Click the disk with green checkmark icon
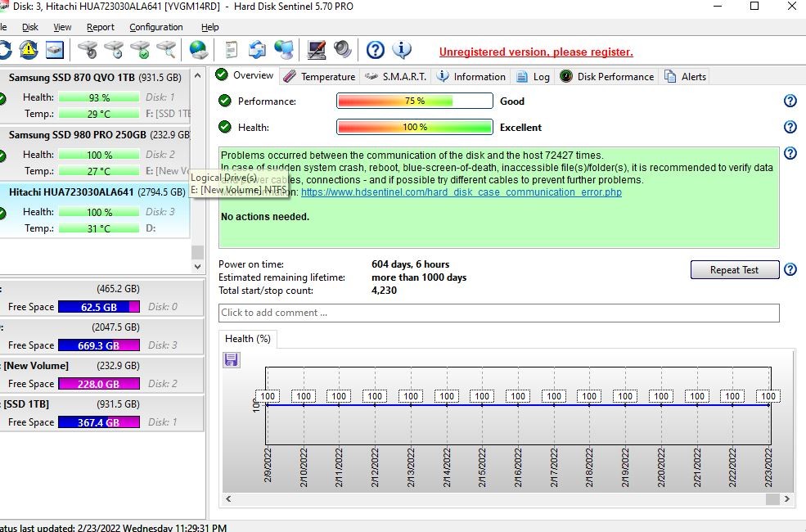806x532 pixels. 140,50
